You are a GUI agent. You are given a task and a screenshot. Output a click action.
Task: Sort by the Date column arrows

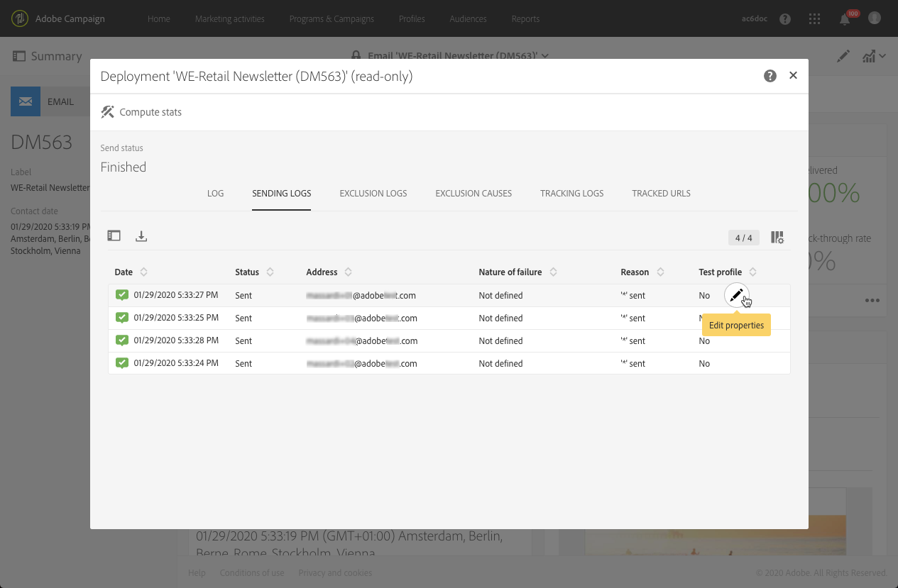[144, 272]
